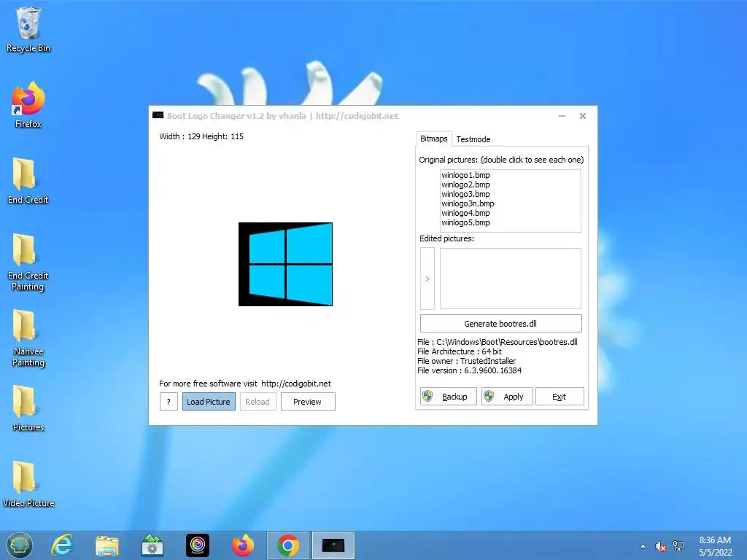Switch to the Bitmaps tab

tap(433, 139)
